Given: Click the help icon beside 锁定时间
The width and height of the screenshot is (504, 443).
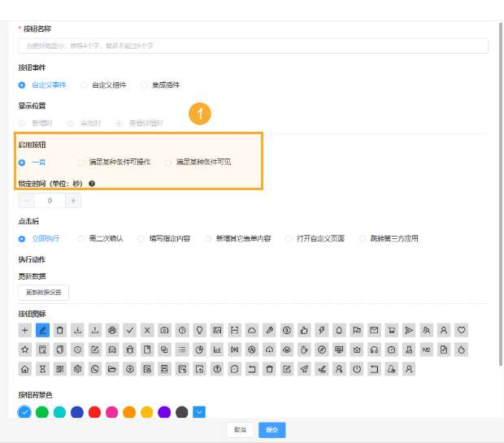Looking at the screenshot, I should 92,184.
